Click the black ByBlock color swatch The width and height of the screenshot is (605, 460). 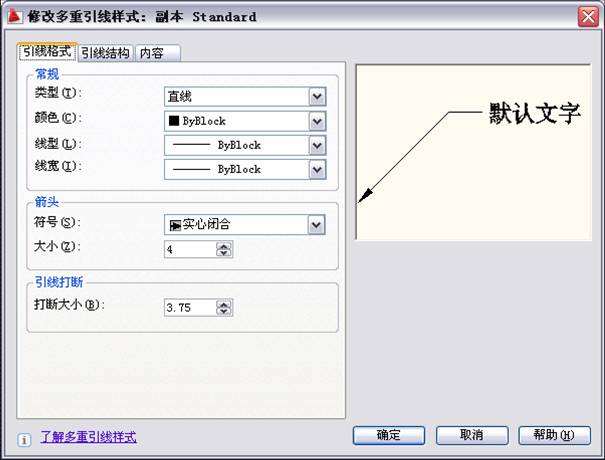click(x=174, y=121)
